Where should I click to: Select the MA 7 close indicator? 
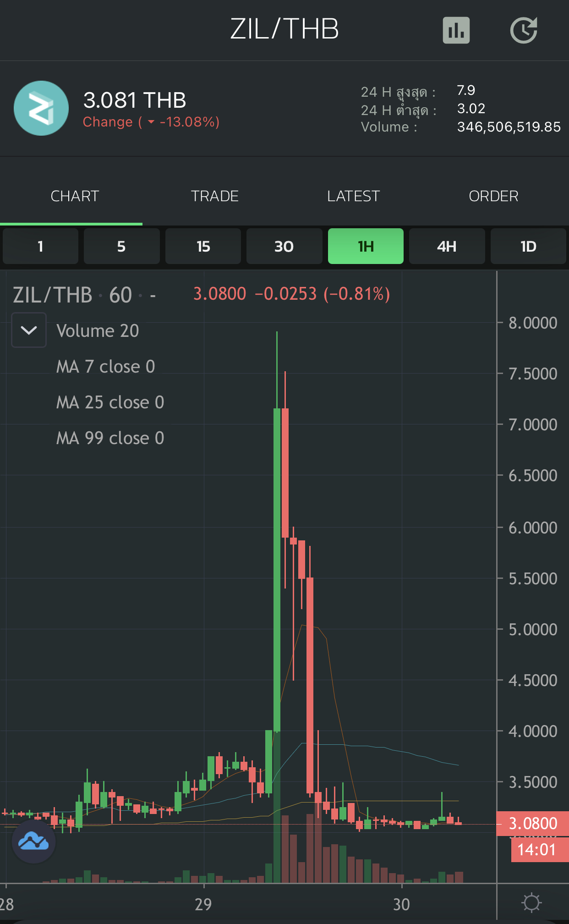[105, 367]
